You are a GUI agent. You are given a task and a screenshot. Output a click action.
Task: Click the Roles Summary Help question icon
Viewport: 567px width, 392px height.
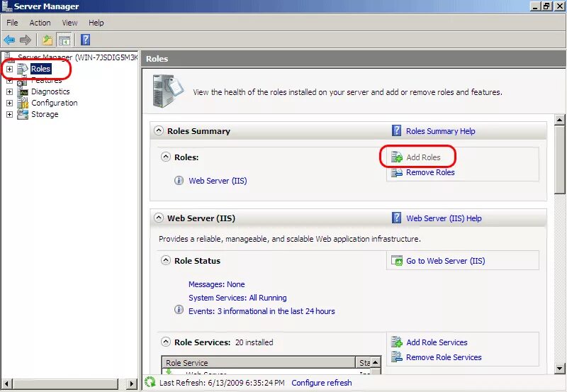click(397, 130)
